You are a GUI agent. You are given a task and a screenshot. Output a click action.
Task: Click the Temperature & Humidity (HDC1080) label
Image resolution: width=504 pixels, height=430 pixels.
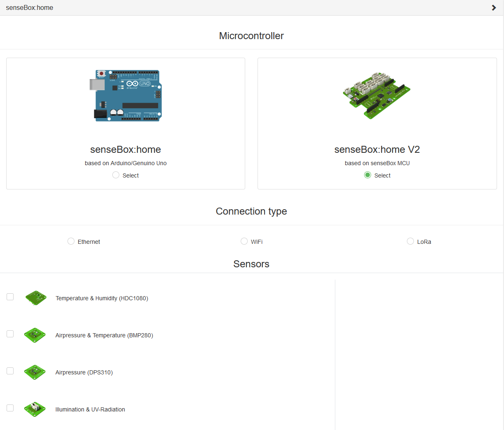tap(102, 298)
